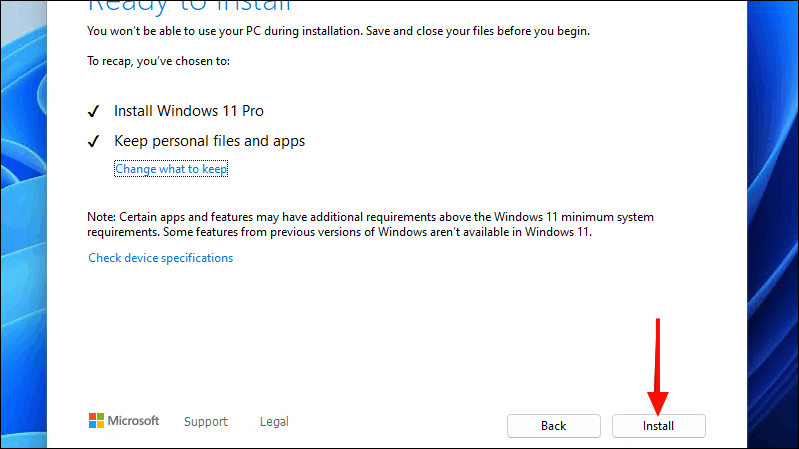Select 'Keep personal files and apps' text
Viewport: 799px width, 449px height.
[x=209, y=141]
